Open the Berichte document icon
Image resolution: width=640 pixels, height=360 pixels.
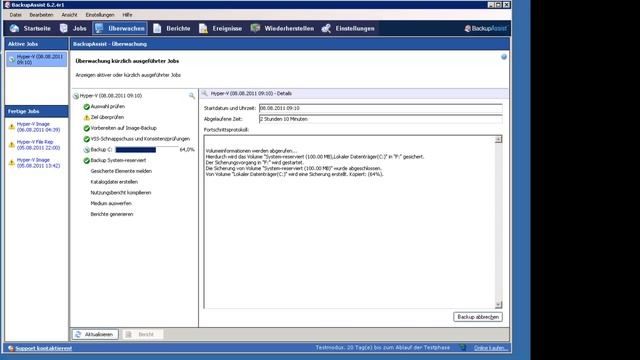point(157,28)
